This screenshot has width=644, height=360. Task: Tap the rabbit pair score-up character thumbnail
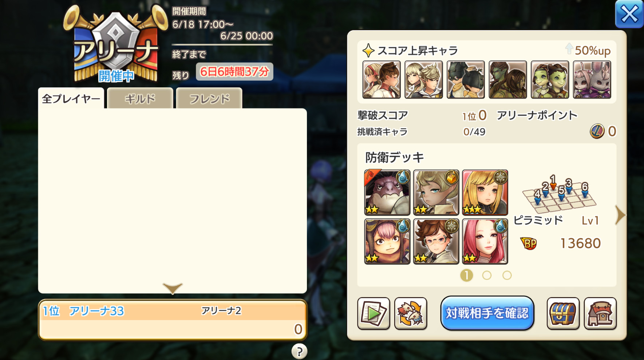pyautogui.click(x=592, y=80)
